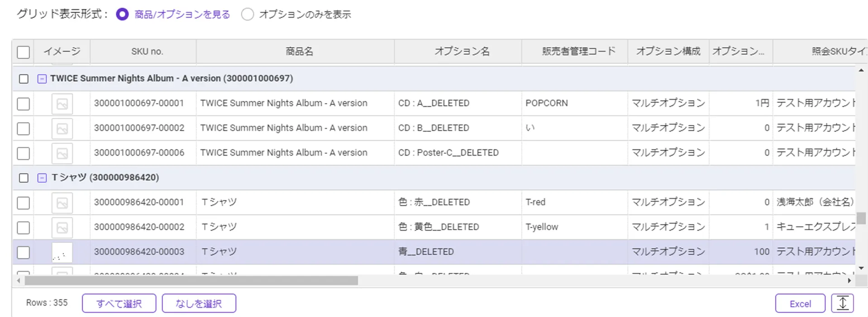The image size is (868, 317).
Task: Click image placeholder icon for SKU 300001000697-00001
Action: tap(62, 104)
